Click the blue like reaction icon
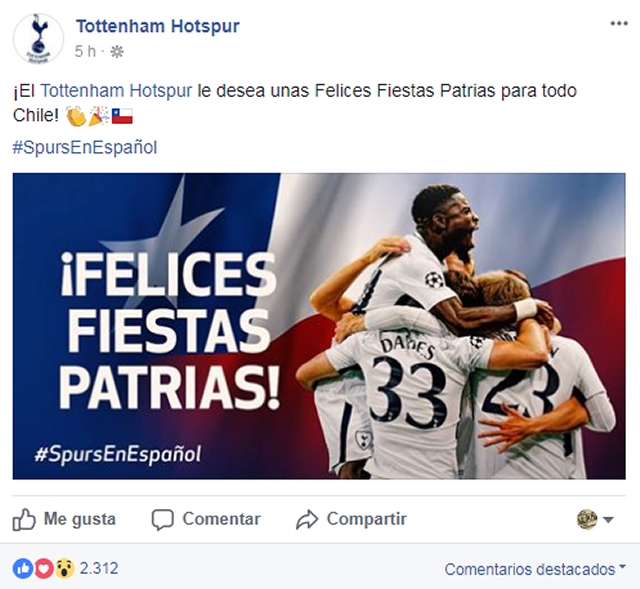 coord(22,568)
